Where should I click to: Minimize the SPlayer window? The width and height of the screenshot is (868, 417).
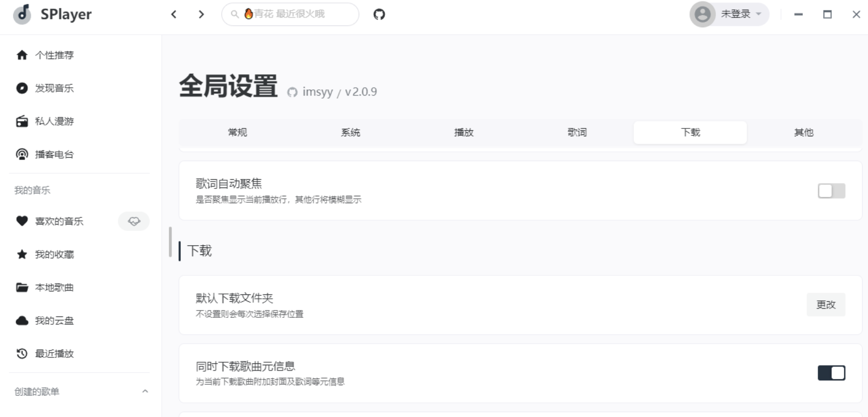pyautogui.click(x=799, y=14)
